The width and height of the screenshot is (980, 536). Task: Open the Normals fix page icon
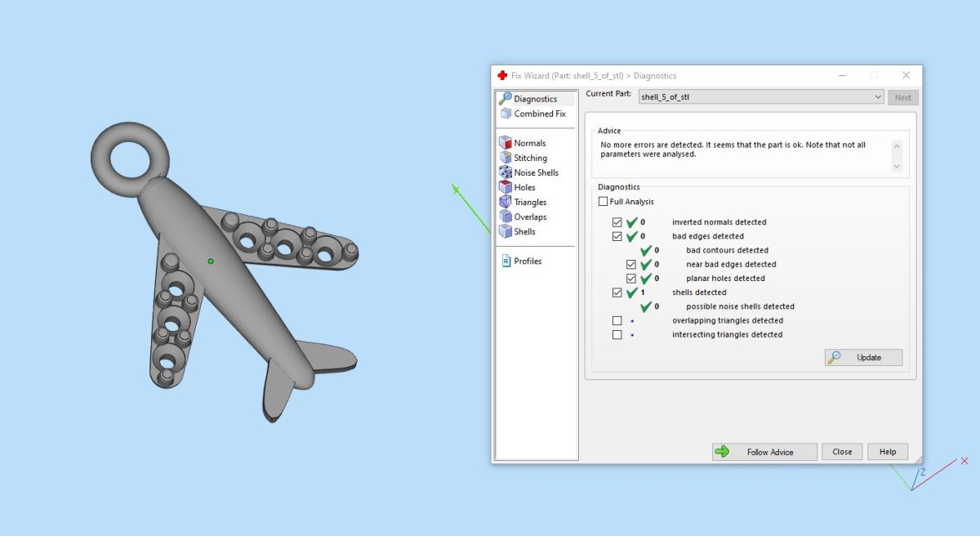tap(506, 143)
